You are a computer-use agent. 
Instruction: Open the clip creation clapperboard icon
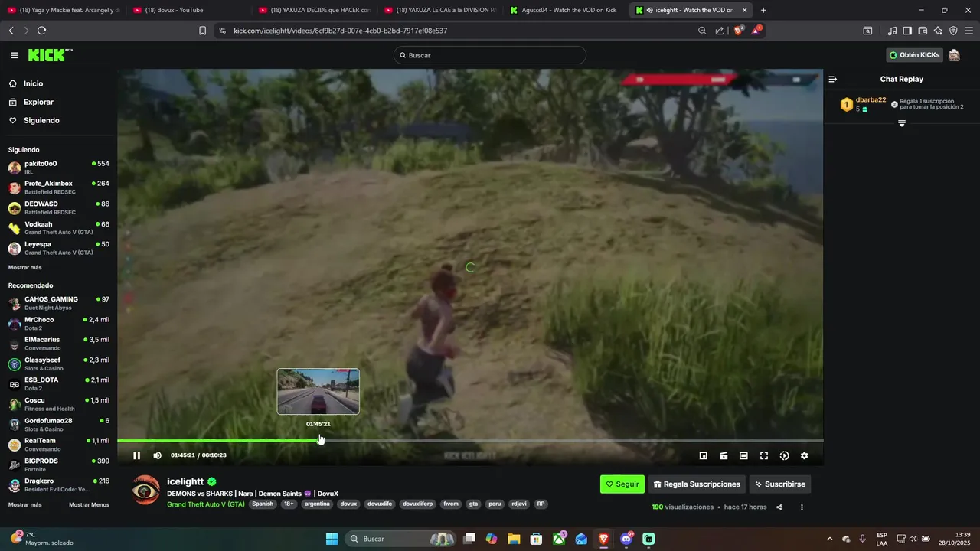click(x=724, y=455)
